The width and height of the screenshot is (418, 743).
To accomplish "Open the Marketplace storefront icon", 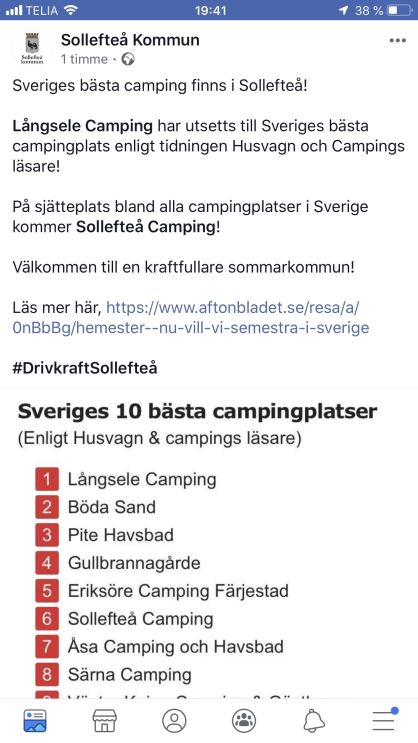I will tap(104, 721).
